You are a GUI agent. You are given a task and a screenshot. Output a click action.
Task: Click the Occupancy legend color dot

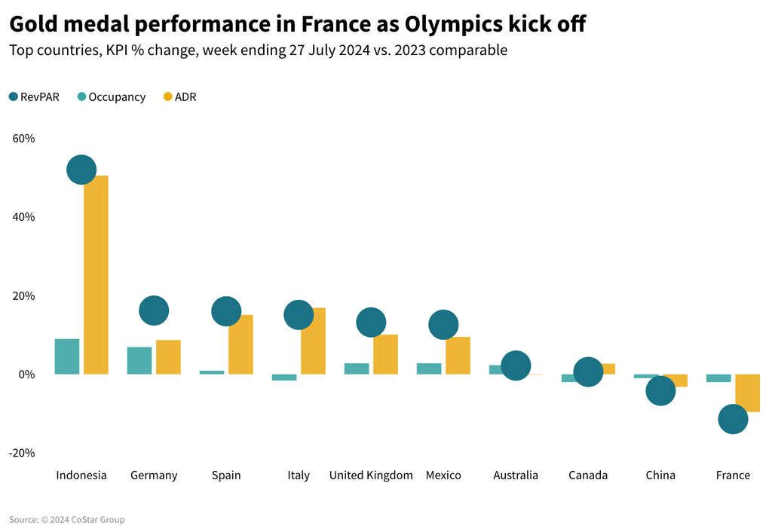(x=81, y=97)
